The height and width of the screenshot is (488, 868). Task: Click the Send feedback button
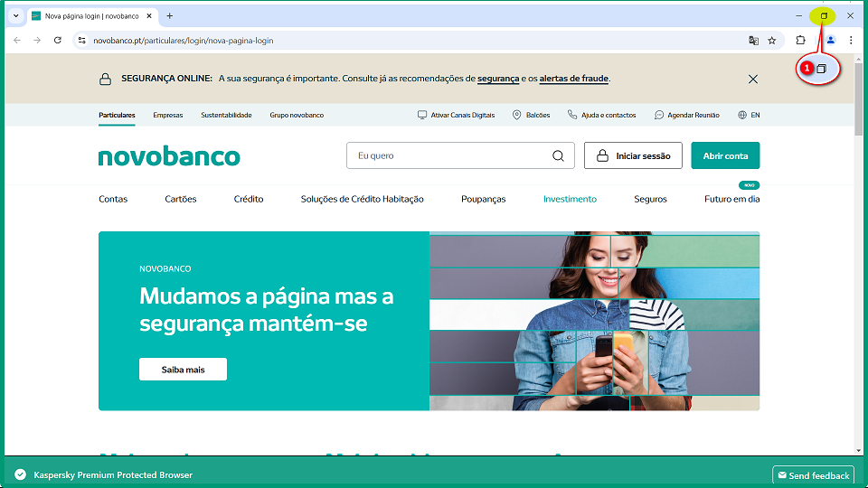[x=813, y=475]
